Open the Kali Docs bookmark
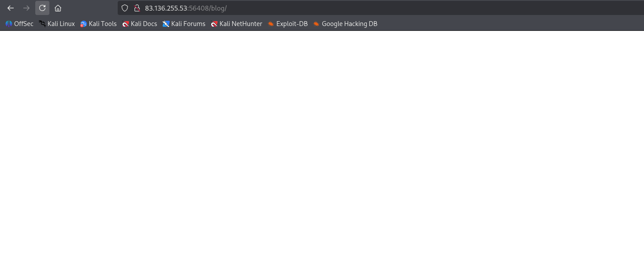 140,24
